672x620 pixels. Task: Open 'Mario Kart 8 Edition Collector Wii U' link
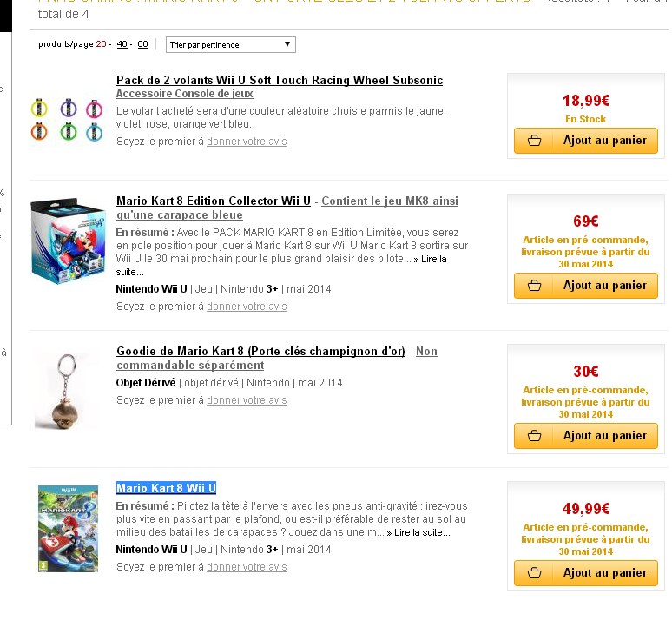click(x=213, y=201)
